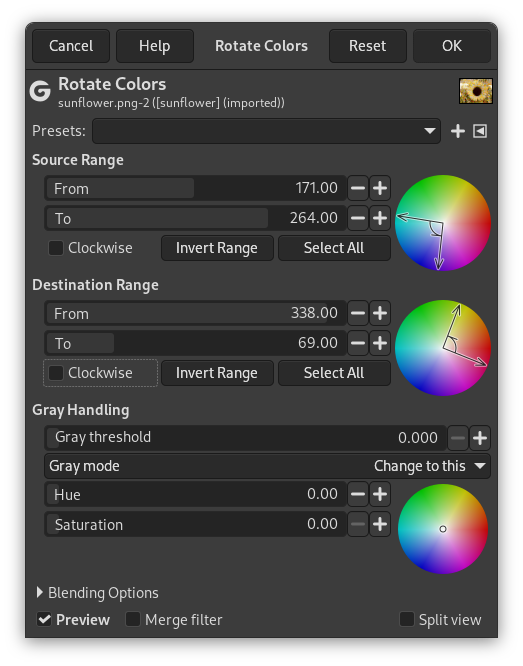The image size is (523, 666).
Task: Reset the Rotate Colors settings
Action: (368, 46)
